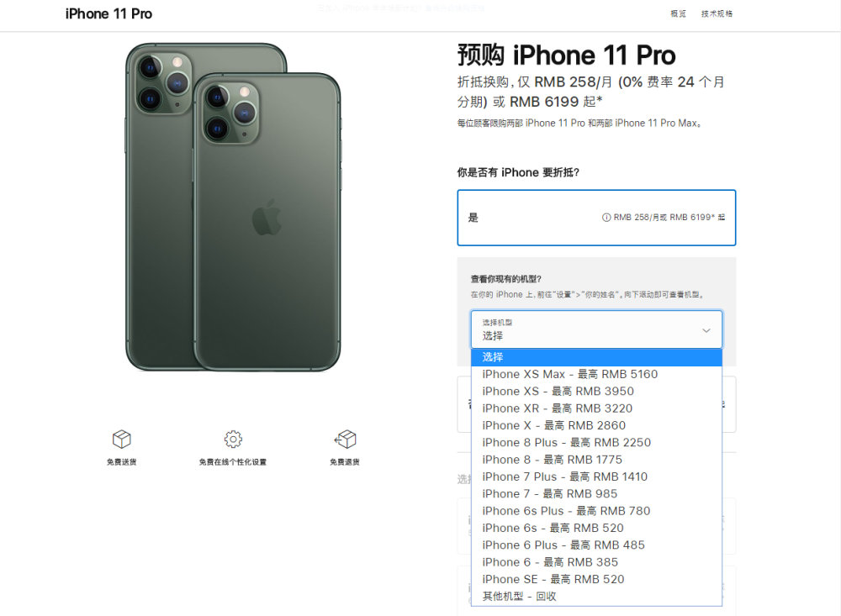
Task: Open the 技术规格 tab in header
Action: point(717,13)
